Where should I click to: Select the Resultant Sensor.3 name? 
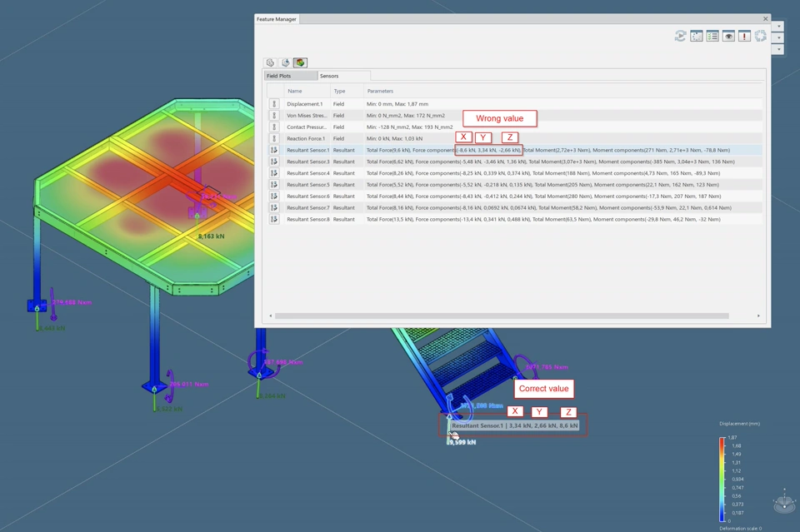click(308, 162)
